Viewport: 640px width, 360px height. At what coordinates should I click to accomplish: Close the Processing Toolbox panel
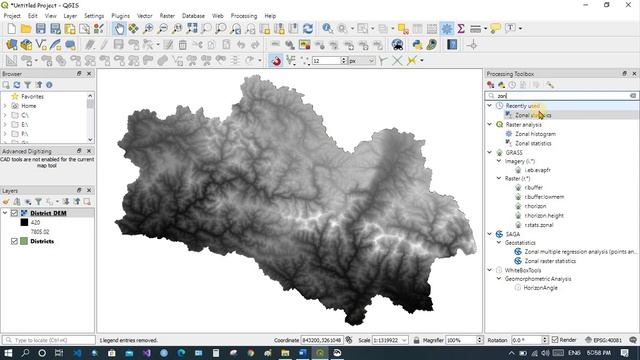(634, 73)
